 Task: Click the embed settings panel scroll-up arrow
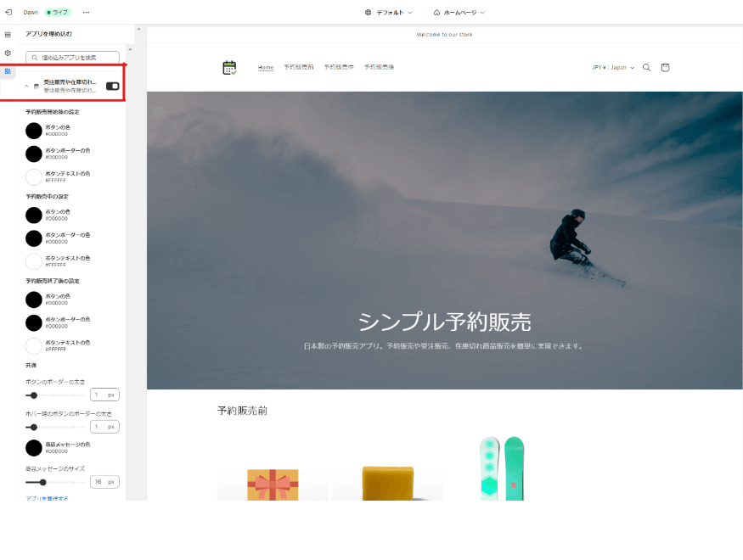click(x=130, y=49)
